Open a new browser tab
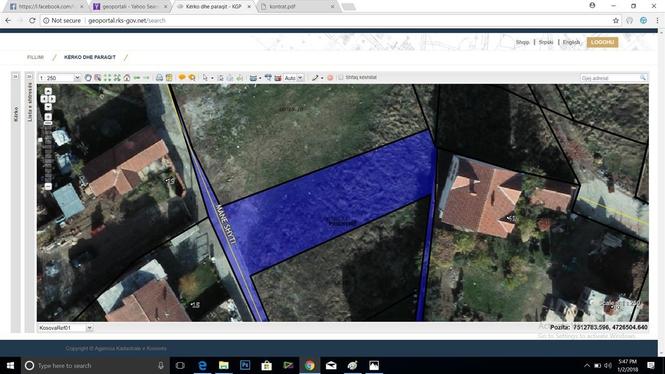665x374 pixels. (348, 7)
